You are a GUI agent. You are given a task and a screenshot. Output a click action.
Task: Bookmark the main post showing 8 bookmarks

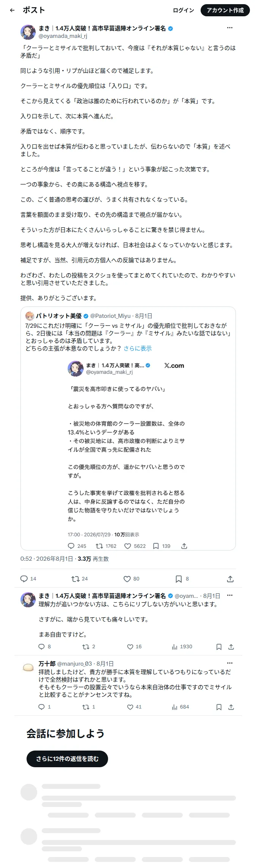(182, 579)
